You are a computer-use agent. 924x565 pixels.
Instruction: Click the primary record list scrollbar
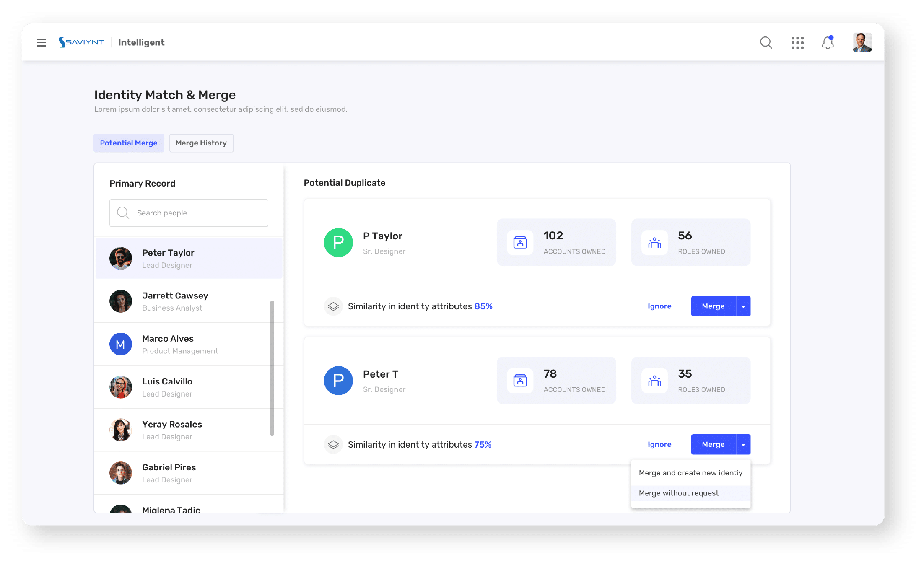272,368
